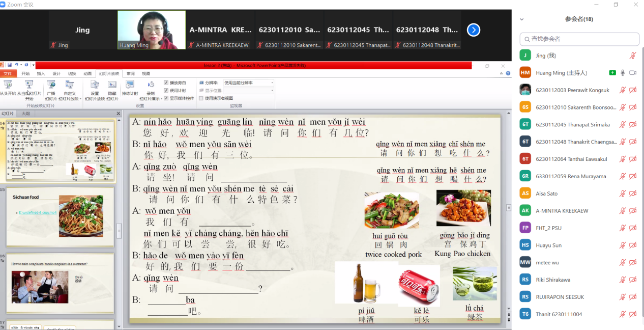Click the 查找参会者 search field
644x330 pixels.
pyautogui.click(x=580, y=39)
